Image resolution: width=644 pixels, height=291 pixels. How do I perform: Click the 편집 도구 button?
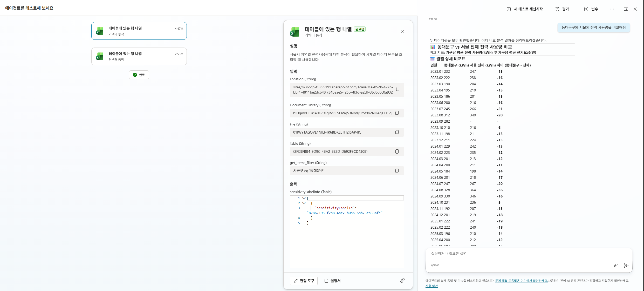(x=304, y=281)
